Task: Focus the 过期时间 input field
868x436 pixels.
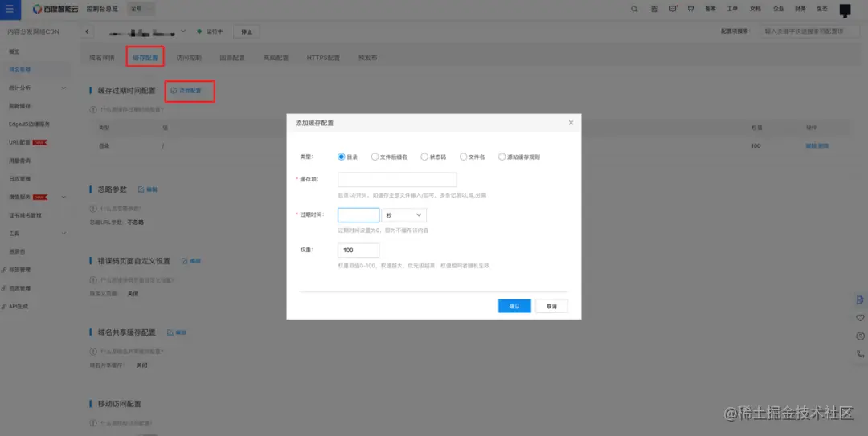Action: click(x=358, y=215)
